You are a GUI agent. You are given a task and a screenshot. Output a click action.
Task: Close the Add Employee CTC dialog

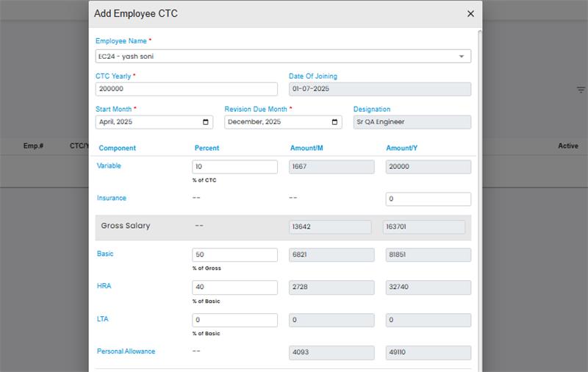coord(470,14)
